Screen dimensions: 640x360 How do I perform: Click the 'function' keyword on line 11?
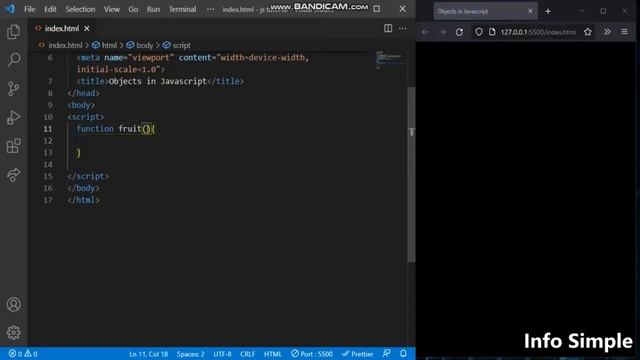pos(95,129)
